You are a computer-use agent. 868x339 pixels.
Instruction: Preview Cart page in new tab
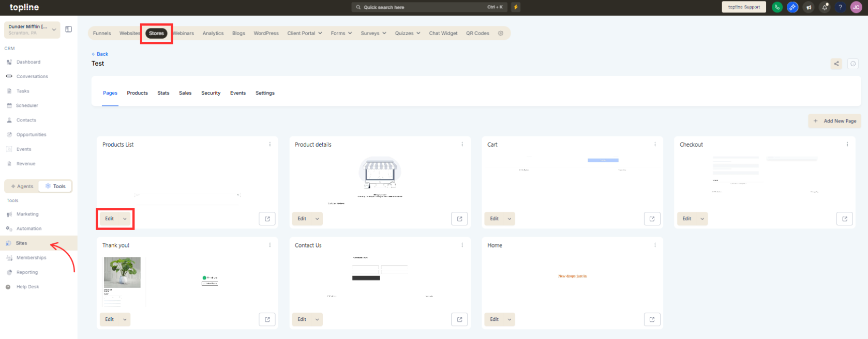pos(652,219)
